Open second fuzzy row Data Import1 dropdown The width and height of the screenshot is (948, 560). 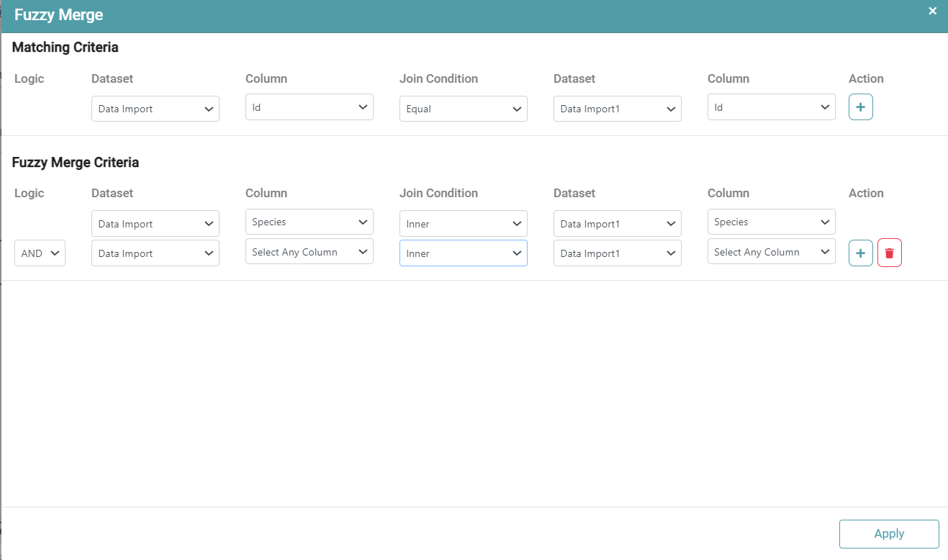(x=617, y=253)
